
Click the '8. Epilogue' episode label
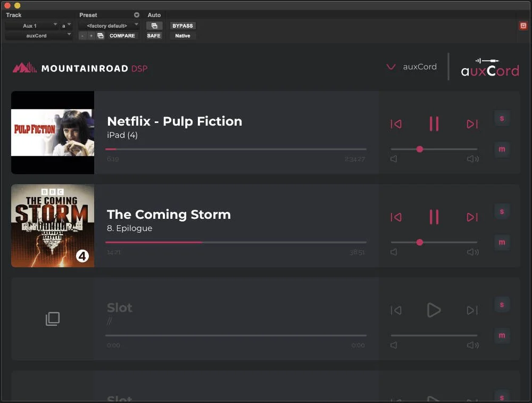tap(129, 228)
